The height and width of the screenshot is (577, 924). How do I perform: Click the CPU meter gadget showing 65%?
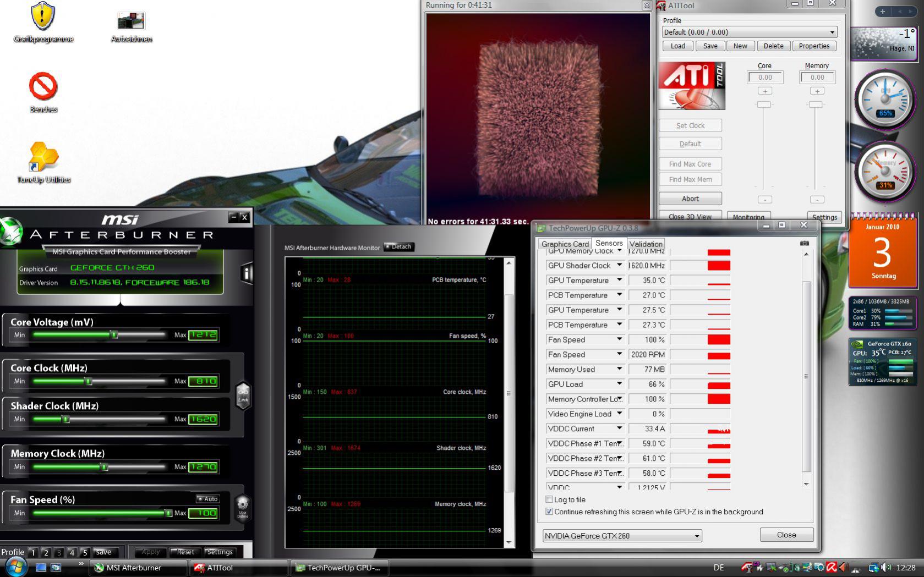pyautogui.click(x=885, y=100)
